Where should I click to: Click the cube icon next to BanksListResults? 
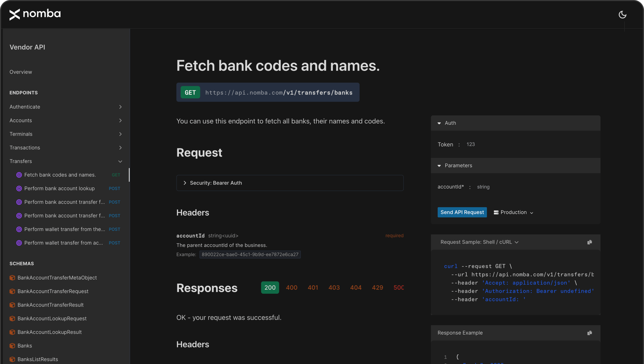click(12, 359)
